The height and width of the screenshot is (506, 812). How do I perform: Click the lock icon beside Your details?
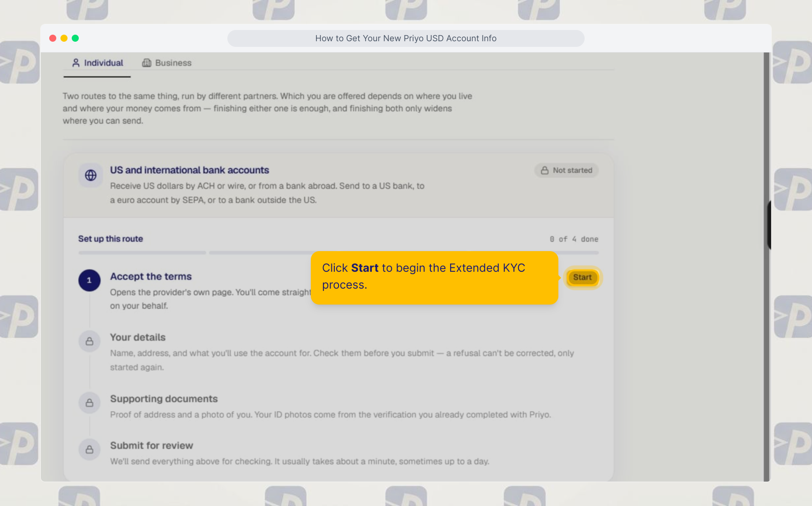pyautogui.click(x=89, y=341)
